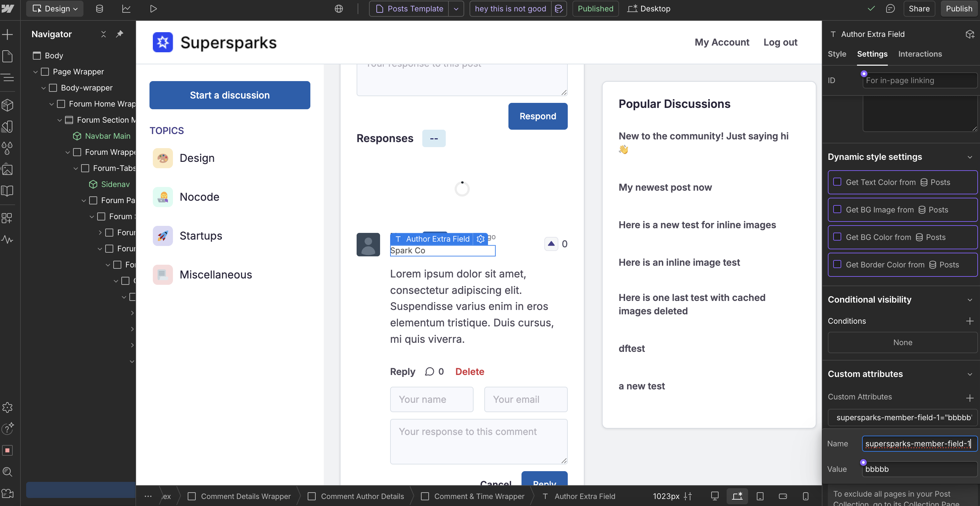980x506 pixels.
Task: Collapse the Page Wrapper tree item
Action: click(x=36, y=71)
